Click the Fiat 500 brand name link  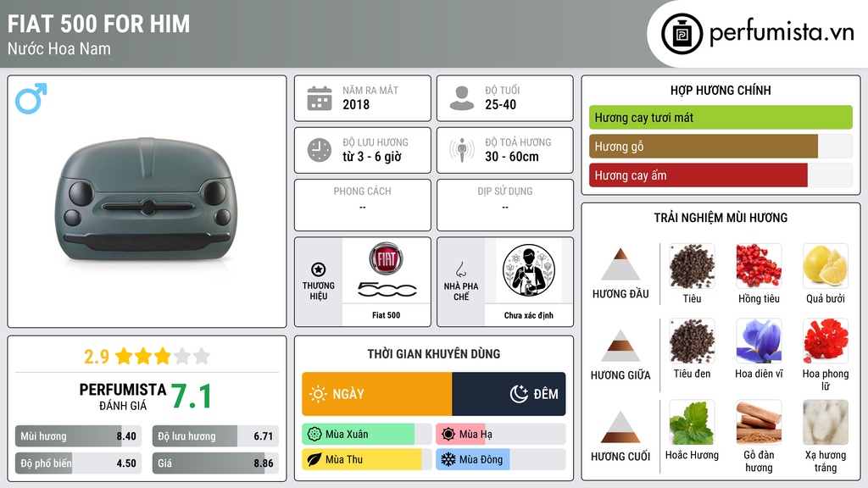387,315
